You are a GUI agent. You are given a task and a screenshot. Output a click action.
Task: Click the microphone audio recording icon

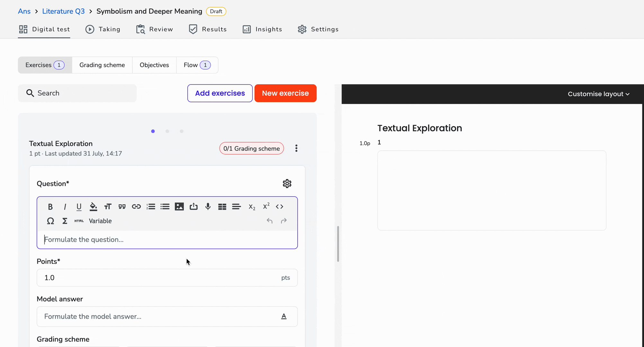click(x=208, y=207)
